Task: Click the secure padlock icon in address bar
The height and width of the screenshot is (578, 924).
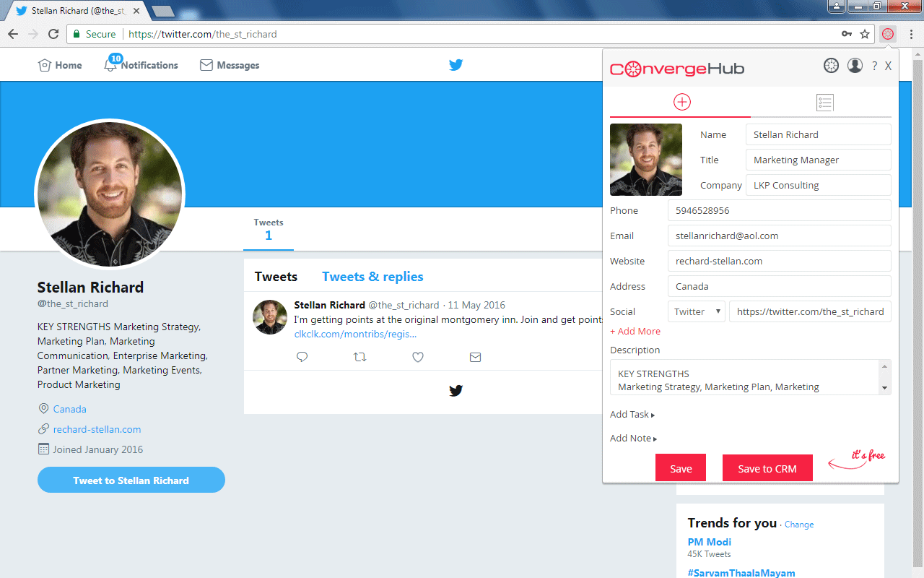Action: click(x=77, y=34)
